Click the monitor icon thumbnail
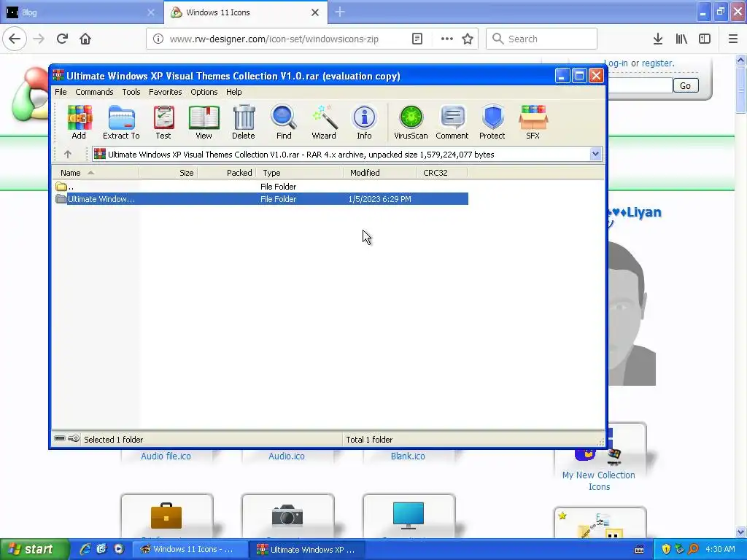 coord(409,516)
